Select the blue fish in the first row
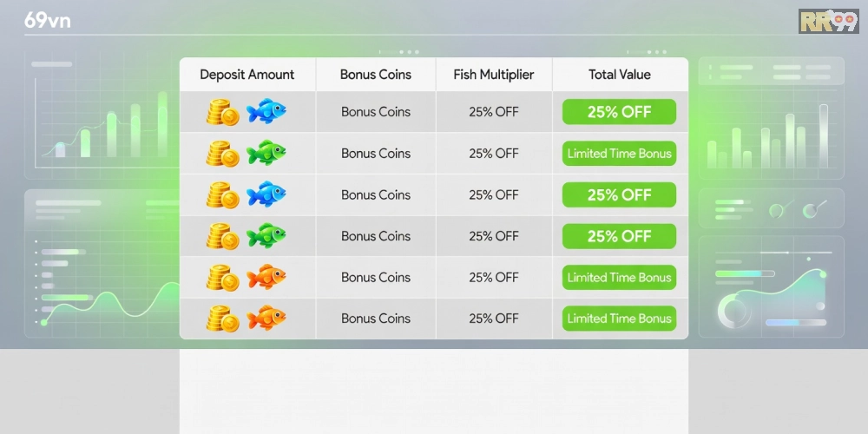The image size is (868, 434). pyautogui.click(x=266, y=112)
